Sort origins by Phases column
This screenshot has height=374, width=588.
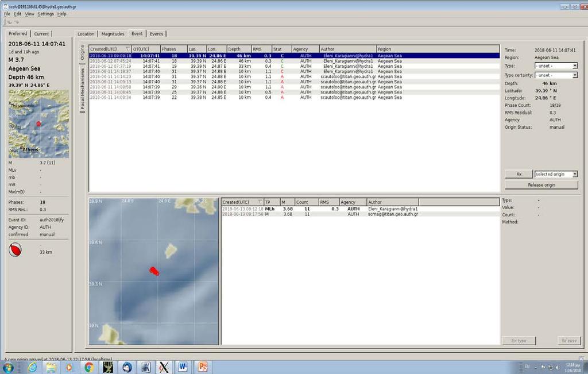174,49
